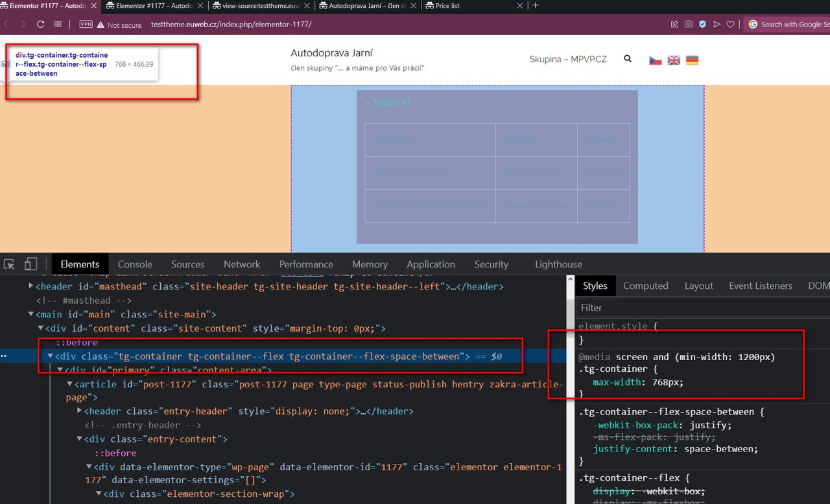830x504 pixels.
Task: Take a snapshot with the camera icon
Action: [688, 25]
